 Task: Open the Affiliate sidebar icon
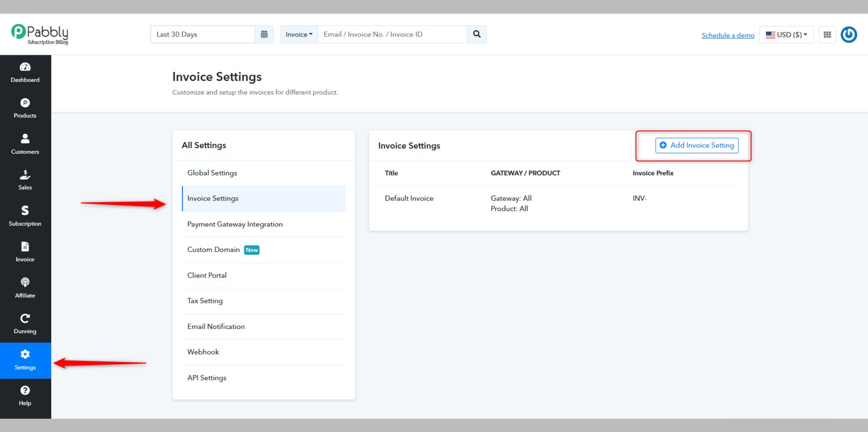(25, 283)
